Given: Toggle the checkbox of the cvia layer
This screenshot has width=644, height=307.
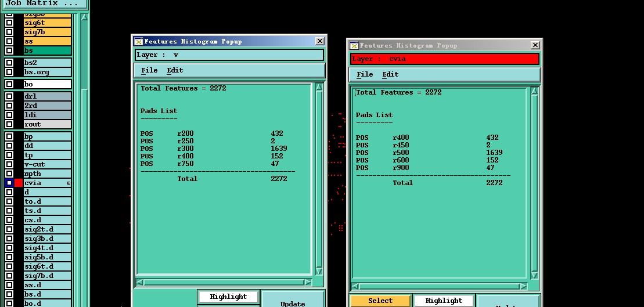Looking at the screenshot, I should 9,183.
